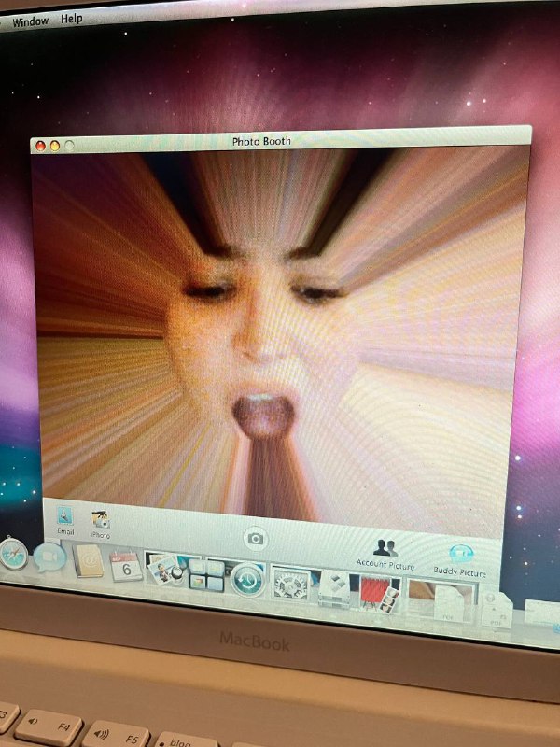Click the camera shutter button
The image size is (560, 747).
pyautogui.click(x=255, y=539)
